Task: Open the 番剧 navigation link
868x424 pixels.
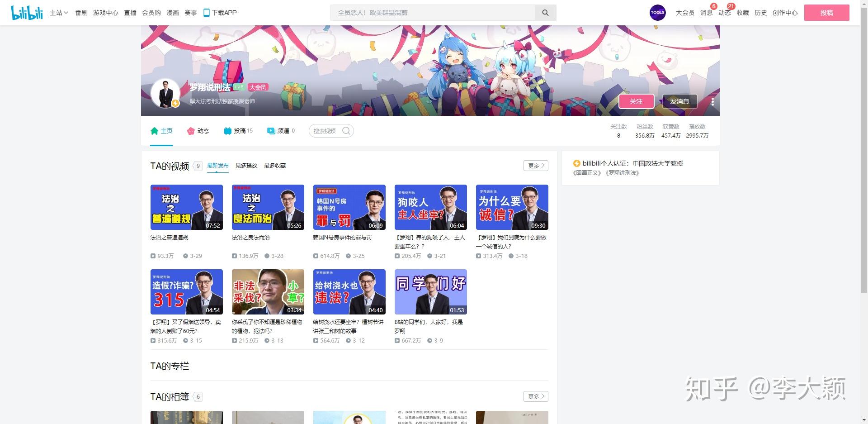Action: point(81,13)
